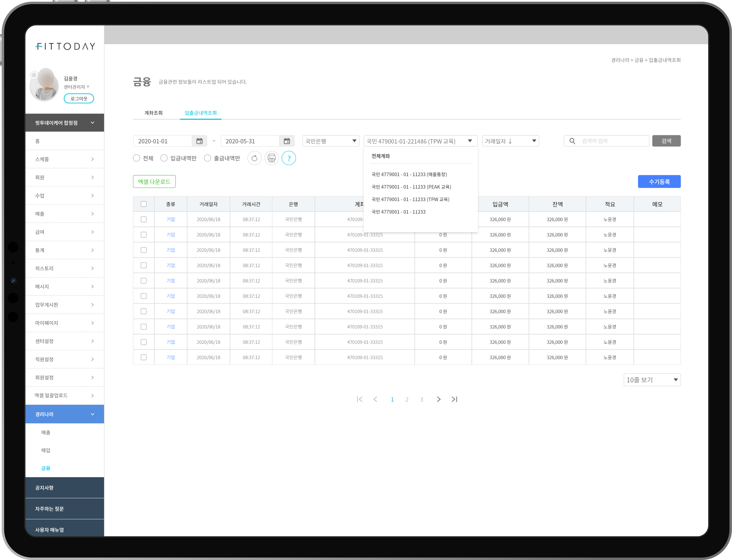Check the last table row checkbox
This screenshot has height=560, width=732.
pos(144,357)
